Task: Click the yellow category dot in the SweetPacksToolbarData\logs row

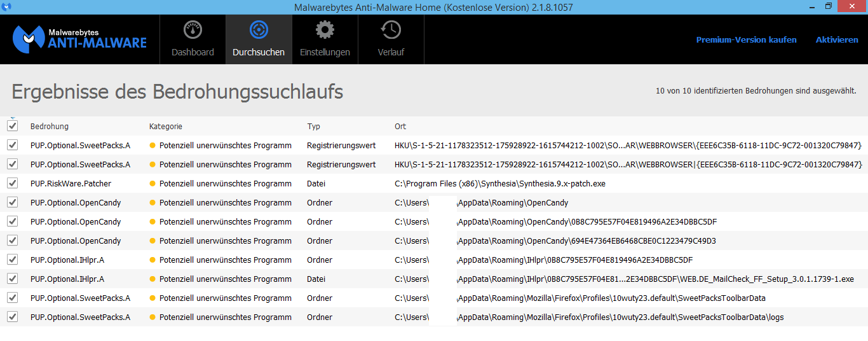Action: pos(153,317)
